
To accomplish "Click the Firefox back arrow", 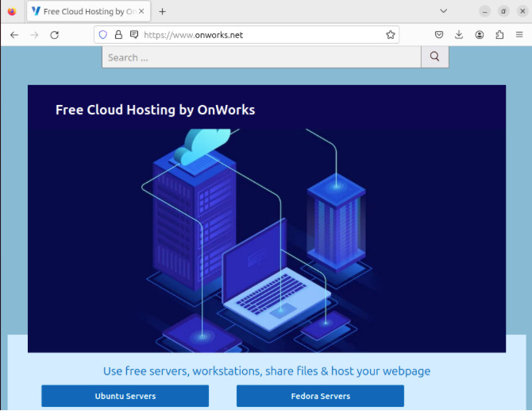I will pos(14,35).
